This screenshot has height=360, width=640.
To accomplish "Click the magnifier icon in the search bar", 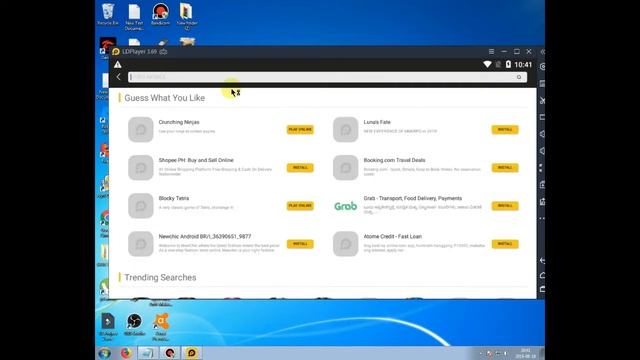I will pos(519,77).
